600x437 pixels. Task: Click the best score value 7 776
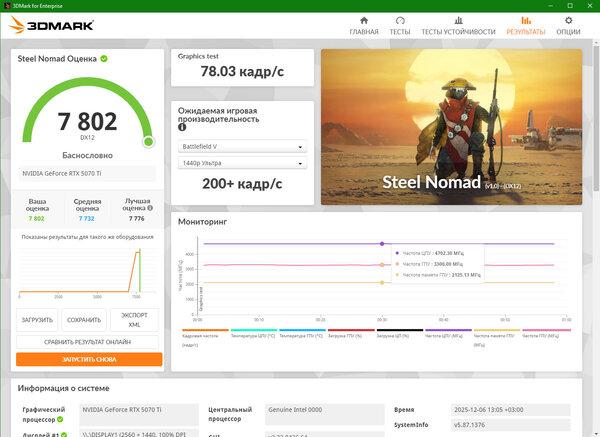point(137,218)
